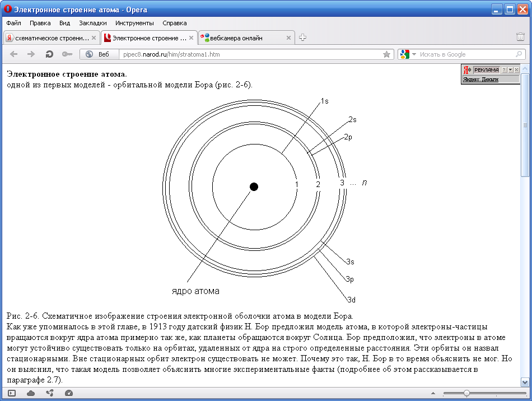
Task: Follow the Яндекс.Деньги link
Action: coord(480,80)
